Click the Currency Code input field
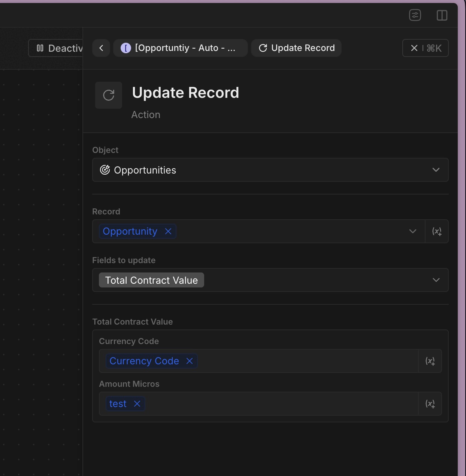 point(258,361)
